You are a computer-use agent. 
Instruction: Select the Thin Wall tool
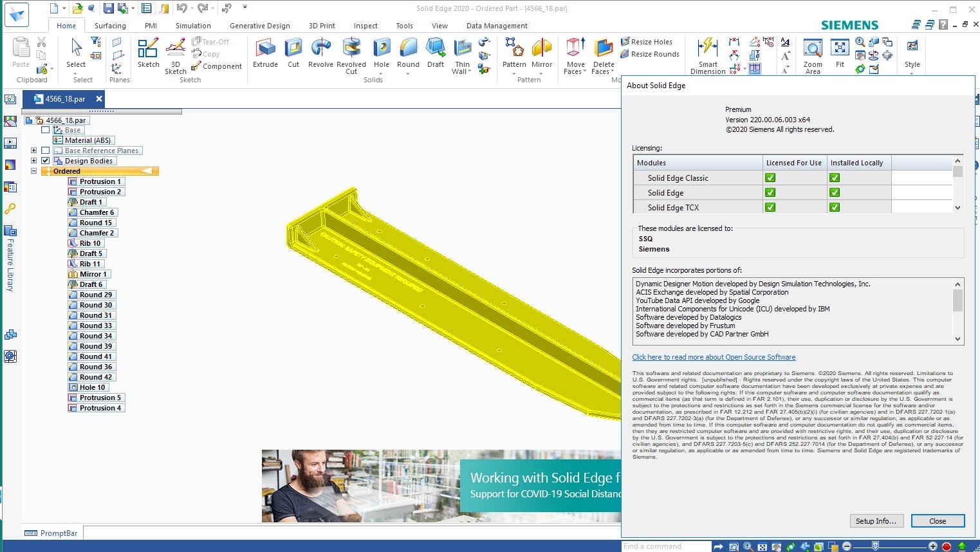463,55
